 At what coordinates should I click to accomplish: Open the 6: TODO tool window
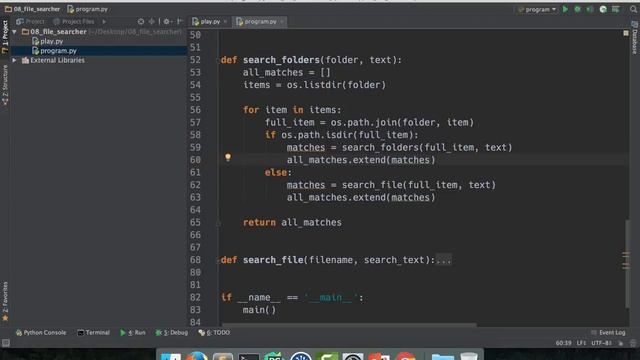[214, 333]
